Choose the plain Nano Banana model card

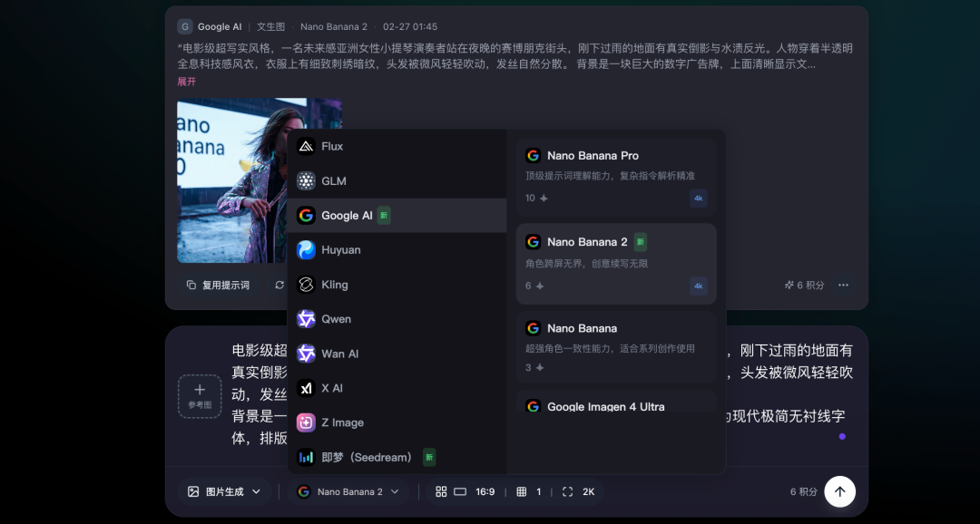(x=615, y=347)
